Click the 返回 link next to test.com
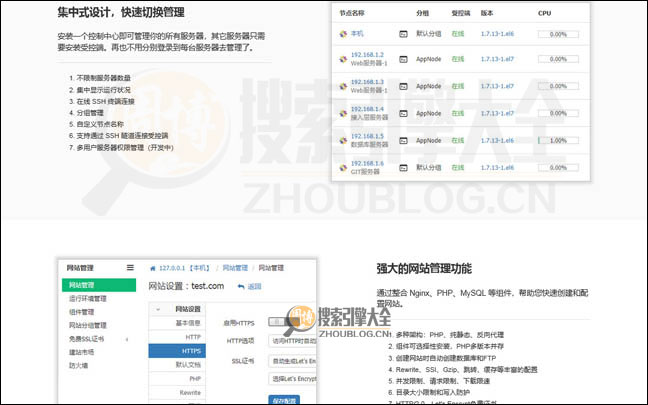The image size is (648, 405). coord(254,286)
